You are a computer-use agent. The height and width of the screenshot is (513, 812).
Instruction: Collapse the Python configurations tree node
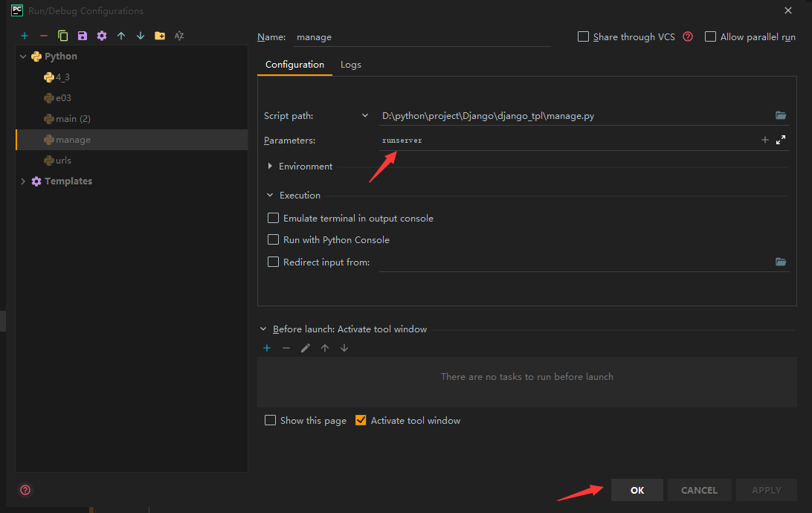coord(23,57)
